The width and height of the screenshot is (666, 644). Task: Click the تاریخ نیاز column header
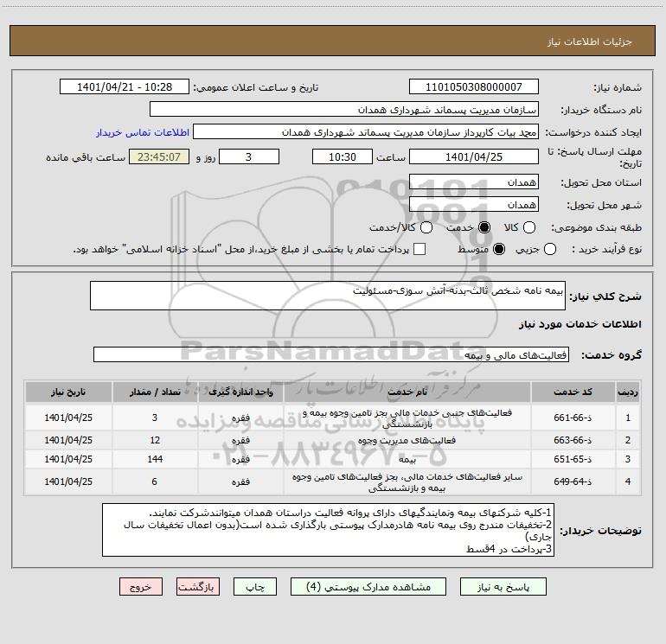(68, 392)
